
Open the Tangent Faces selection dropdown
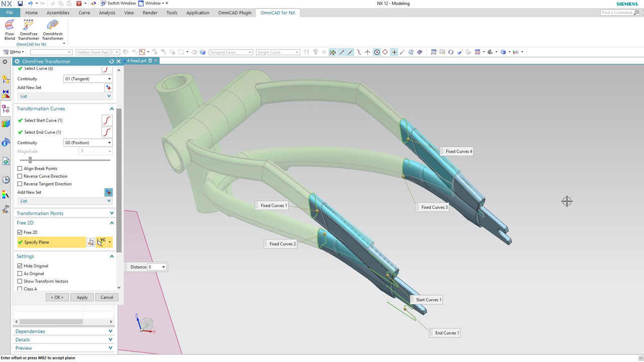coord(230,52)
